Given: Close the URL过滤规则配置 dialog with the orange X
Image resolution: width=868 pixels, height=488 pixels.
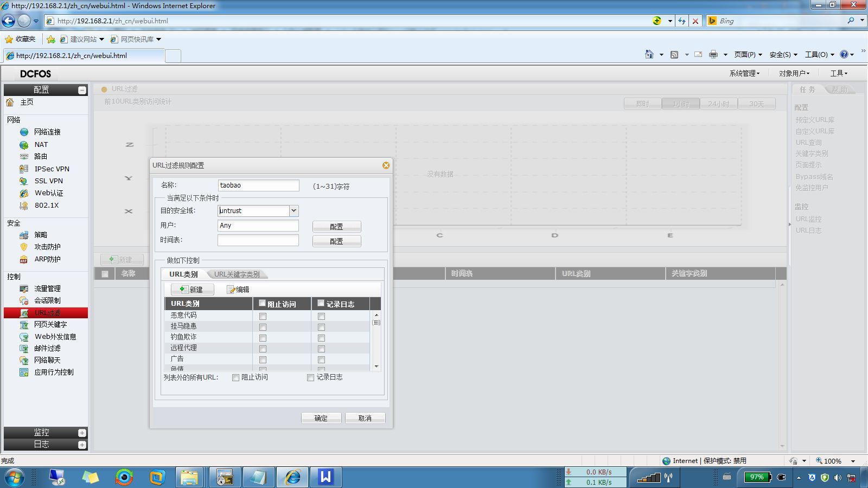Looking at the screenshot, I should 386,165.
